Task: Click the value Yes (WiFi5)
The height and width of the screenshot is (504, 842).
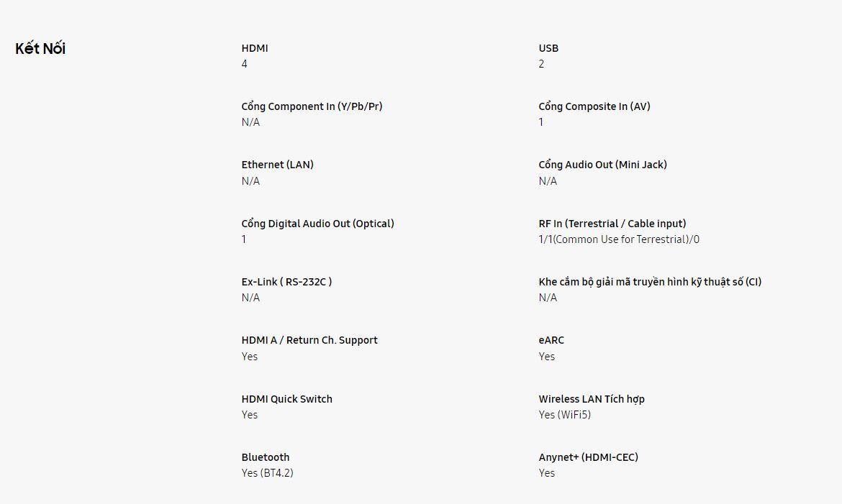Action: coord(565,415)
